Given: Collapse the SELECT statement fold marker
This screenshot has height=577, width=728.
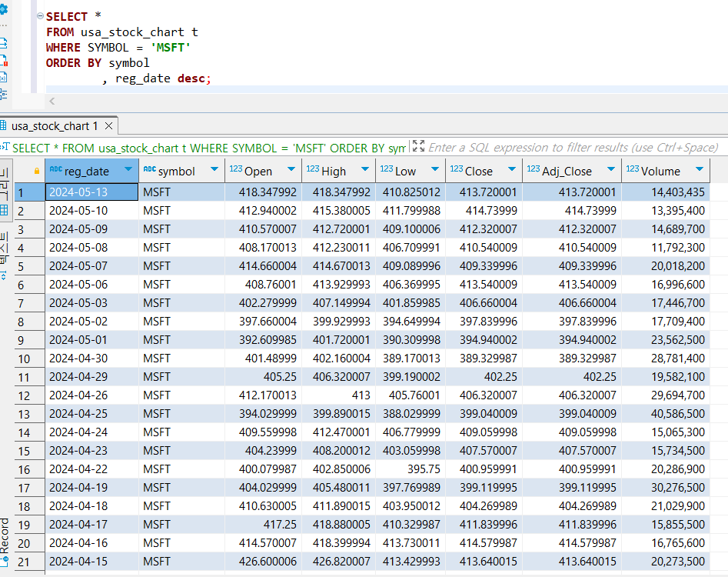Looking at the screenshot, I should tap(40, 16).
